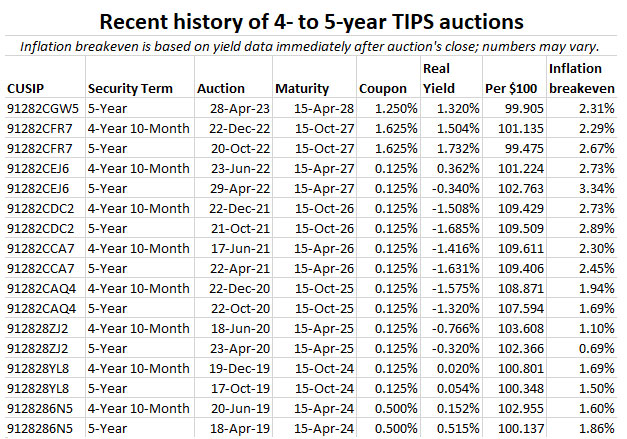Select the 1.250% coupon cell

coord(386,106)
